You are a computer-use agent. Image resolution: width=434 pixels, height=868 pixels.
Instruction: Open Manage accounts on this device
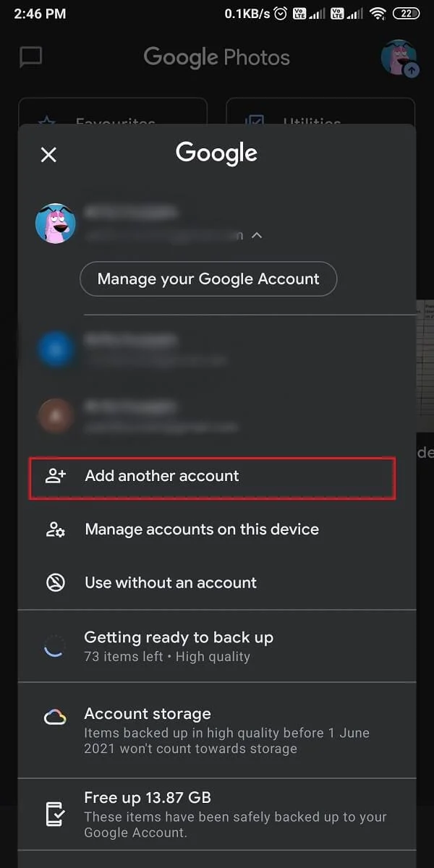tap(202, 529)
